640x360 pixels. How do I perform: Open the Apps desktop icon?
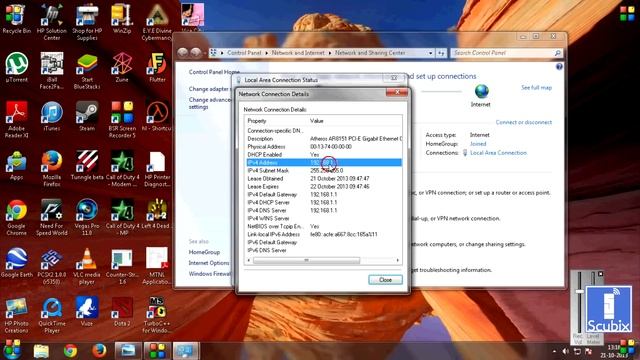click(x=16, y=165)
